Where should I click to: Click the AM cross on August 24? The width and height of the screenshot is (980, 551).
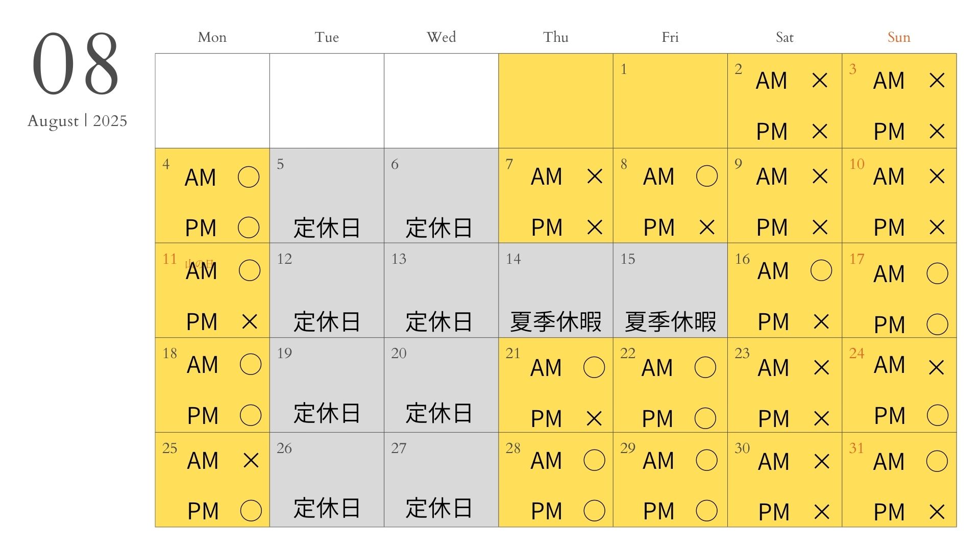pos(937,367)
